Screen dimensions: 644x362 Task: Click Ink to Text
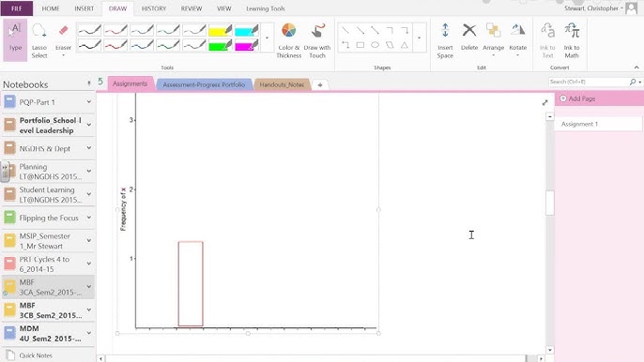click(x=547, y=40)
